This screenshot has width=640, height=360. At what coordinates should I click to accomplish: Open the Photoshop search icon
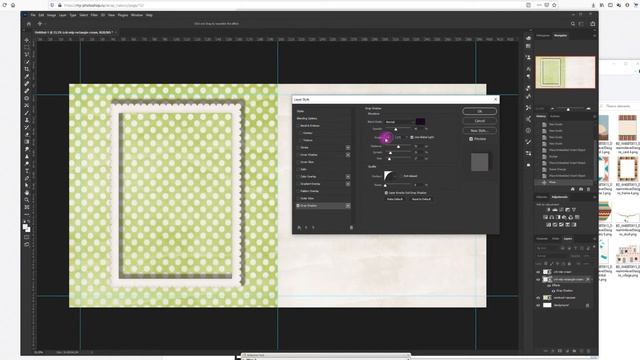[x=573, y=24]
